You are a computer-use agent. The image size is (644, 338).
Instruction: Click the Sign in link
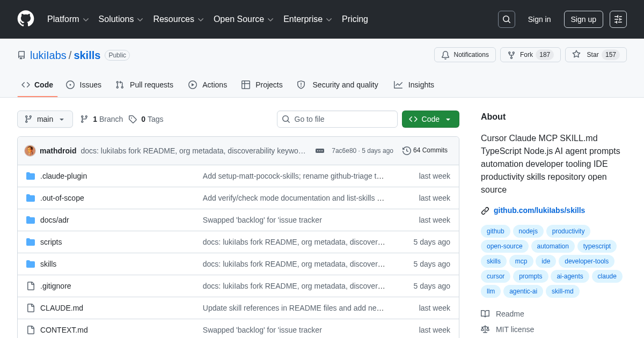[x=539, y=19]
